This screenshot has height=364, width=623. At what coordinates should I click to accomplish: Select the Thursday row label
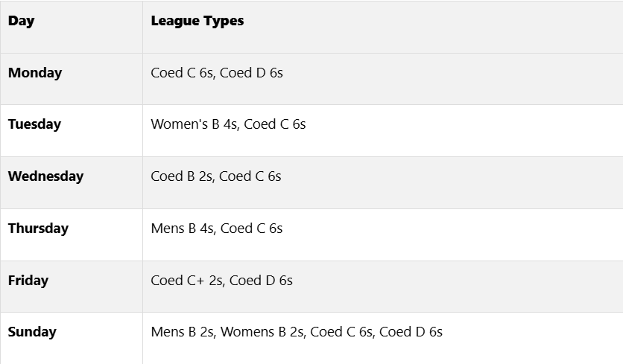click(x=38, y=229)
